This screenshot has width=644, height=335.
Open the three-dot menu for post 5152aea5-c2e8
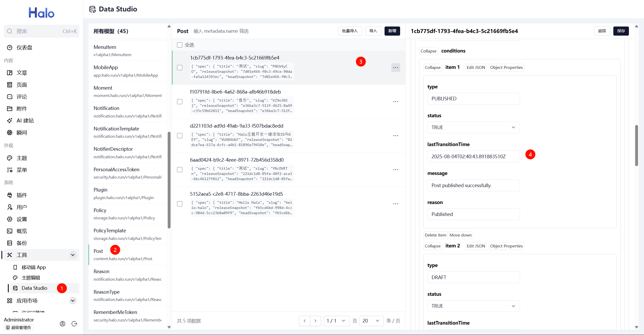(396, 204)
